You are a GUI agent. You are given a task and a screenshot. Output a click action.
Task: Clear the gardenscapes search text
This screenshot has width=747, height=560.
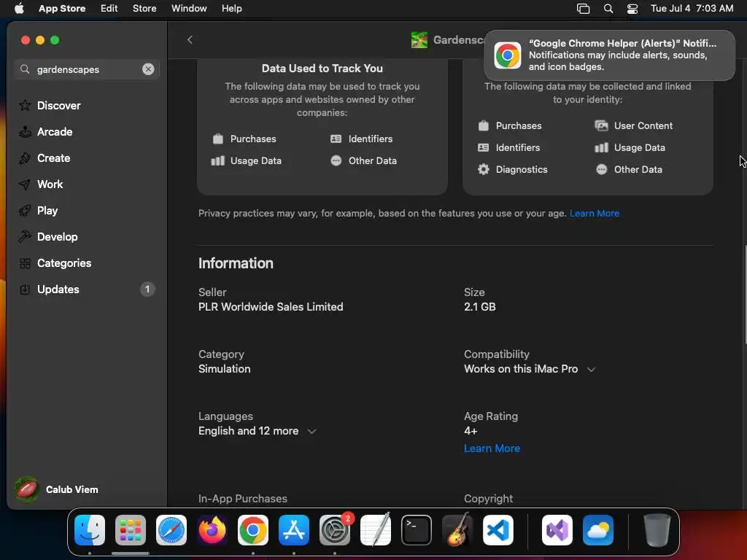[148, 69]
